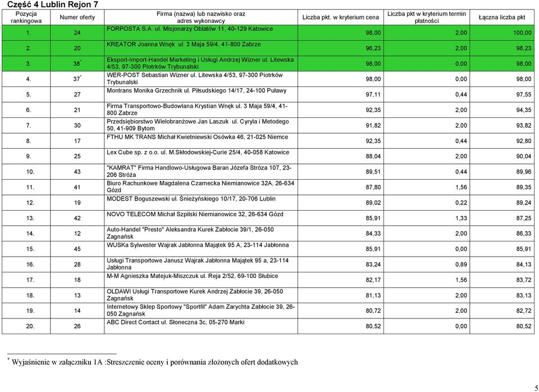
Task: Click the total score '89,96'
Action: (x=523, y=172)
